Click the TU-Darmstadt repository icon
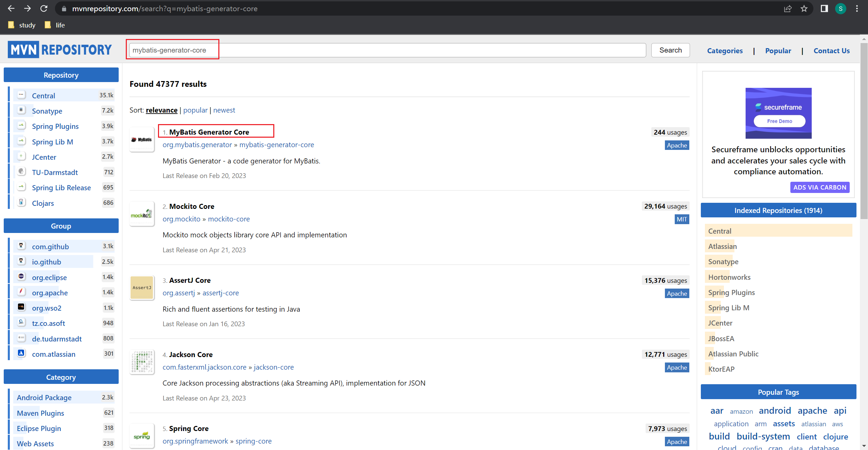The width and height of the screenshot is (868, 450). tap(21, 172)
